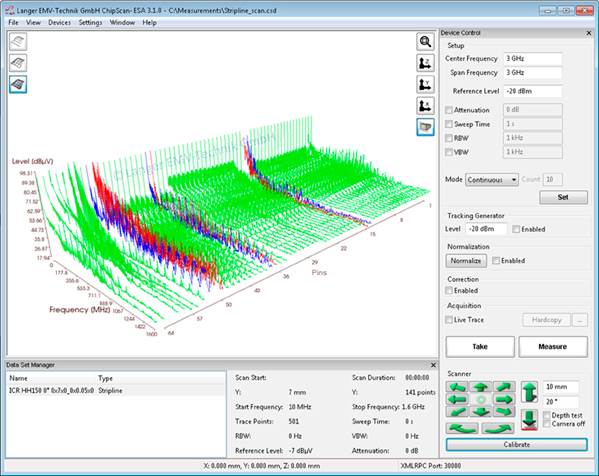Screen dimensions: 599x476
Task: Click the ellipsis button beside Hardcopy
Action: point(580,320)
